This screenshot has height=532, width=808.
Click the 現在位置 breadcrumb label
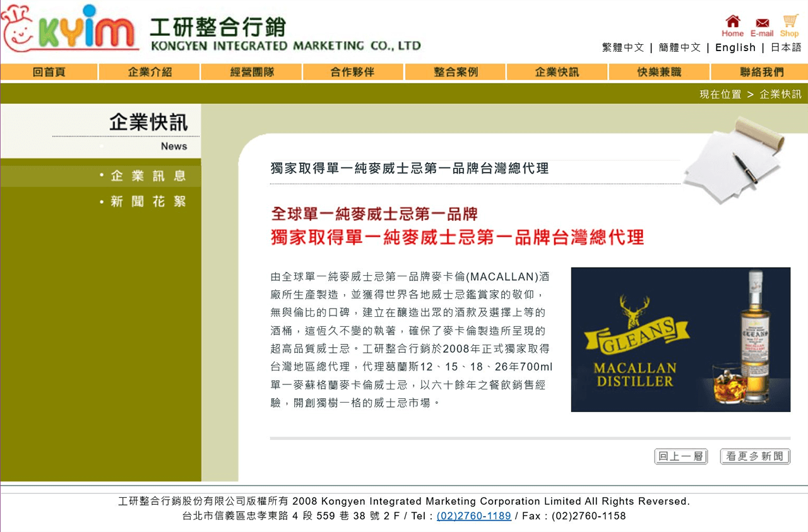click(720, 94)
